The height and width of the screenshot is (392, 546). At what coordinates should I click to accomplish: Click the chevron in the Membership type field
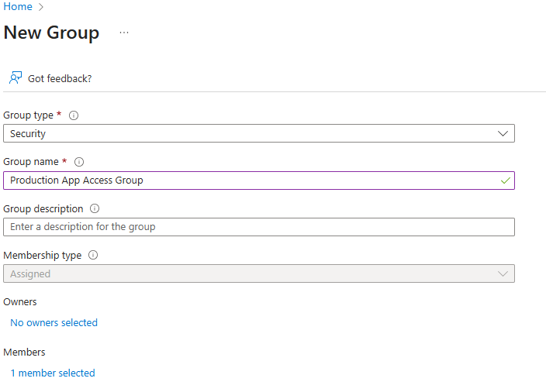click(503, 273)
